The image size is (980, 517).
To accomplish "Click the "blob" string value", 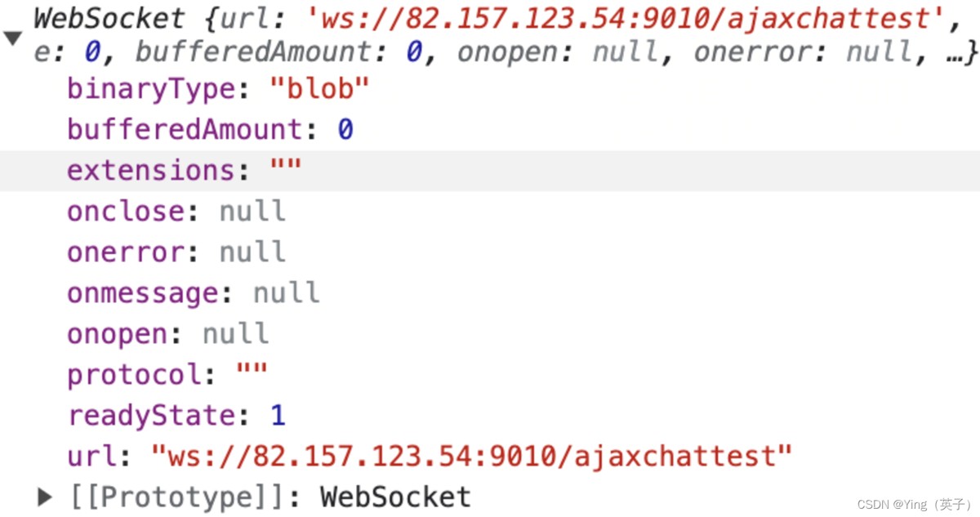I will (319, 88).
